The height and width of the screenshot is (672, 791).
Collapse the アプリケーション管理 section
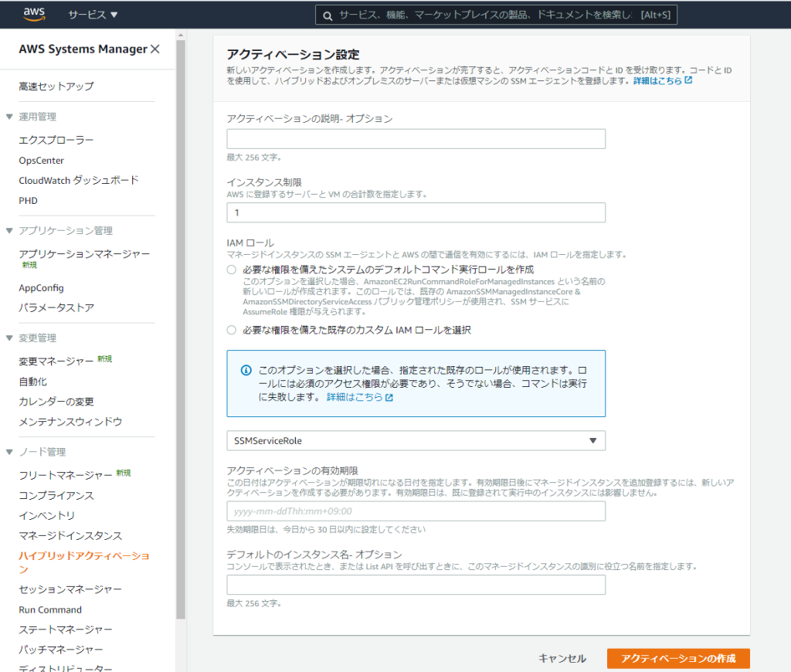(x=9, y=230)
